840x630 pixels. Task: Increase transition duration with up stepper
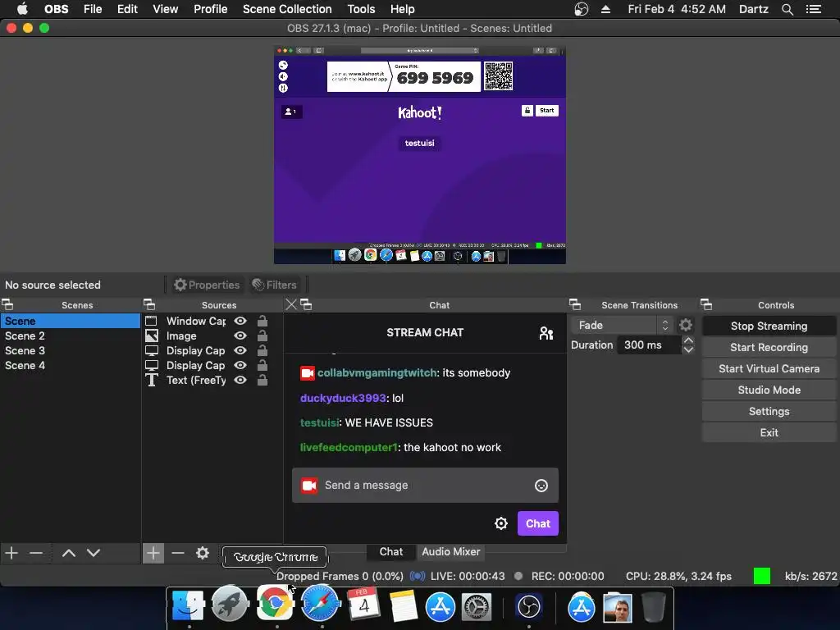(688, 340)
